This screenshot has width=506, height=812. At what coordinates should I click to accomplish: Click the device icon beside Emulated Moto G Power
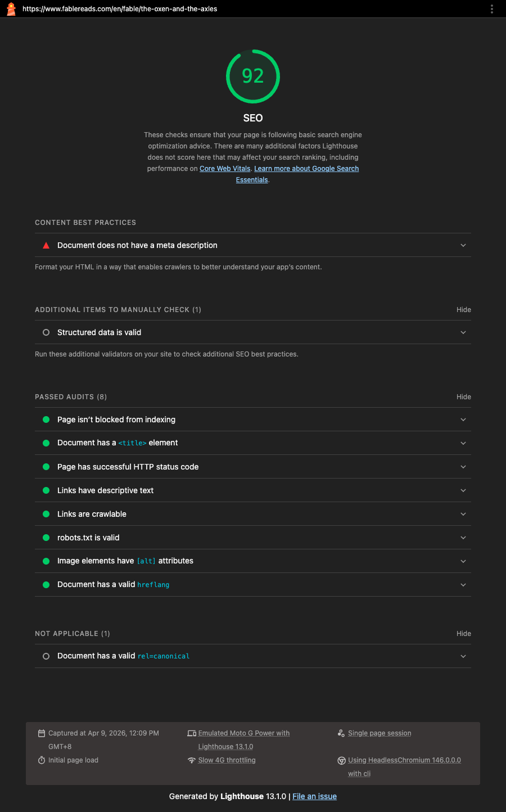click(192, 733)
